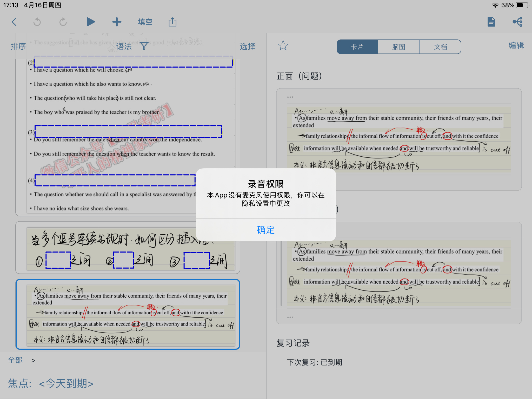Confirm the 录音权限 alert with 确定
The image size is (532, 399).
266,230
